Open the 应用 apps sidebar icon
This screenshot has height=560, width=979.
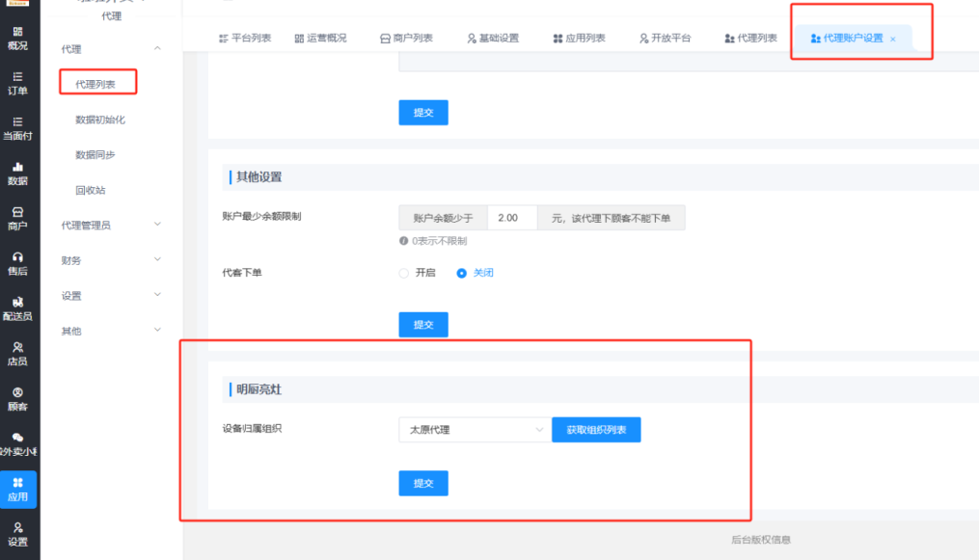tap(17, 489)
